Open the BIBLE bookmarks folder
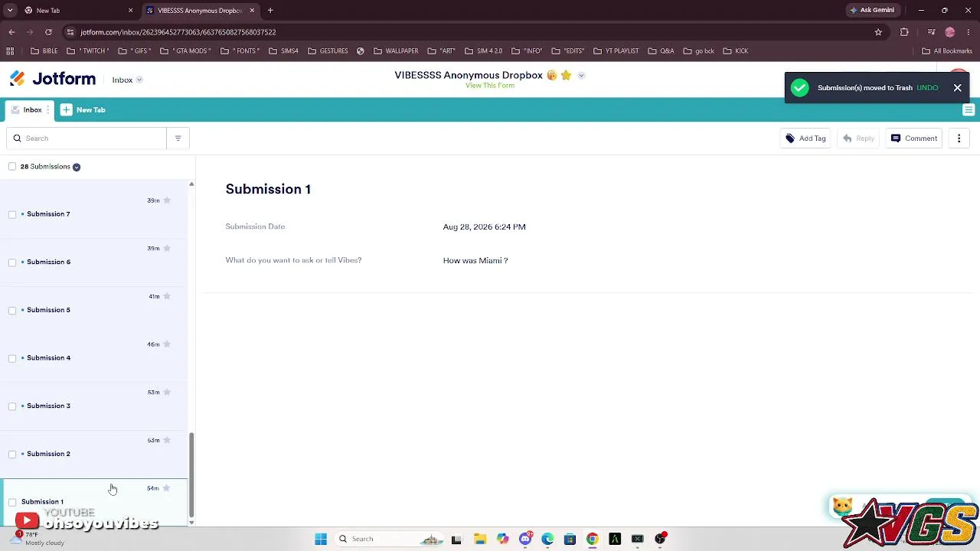Image resolution: width=980 pixels, height=551 pixels. pyautogui.click(x=44, y=51)
